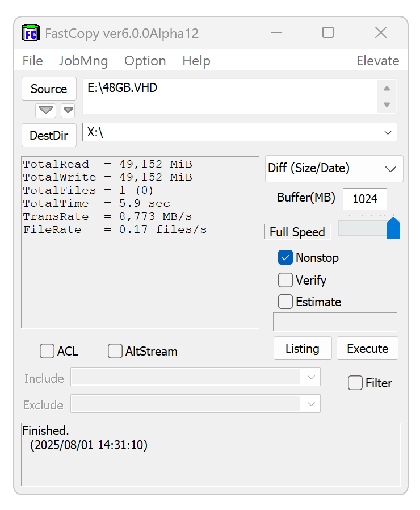Click the FastCopy app icon in title bar
This screenshot has height=510, width=420.
coord(30,33)
